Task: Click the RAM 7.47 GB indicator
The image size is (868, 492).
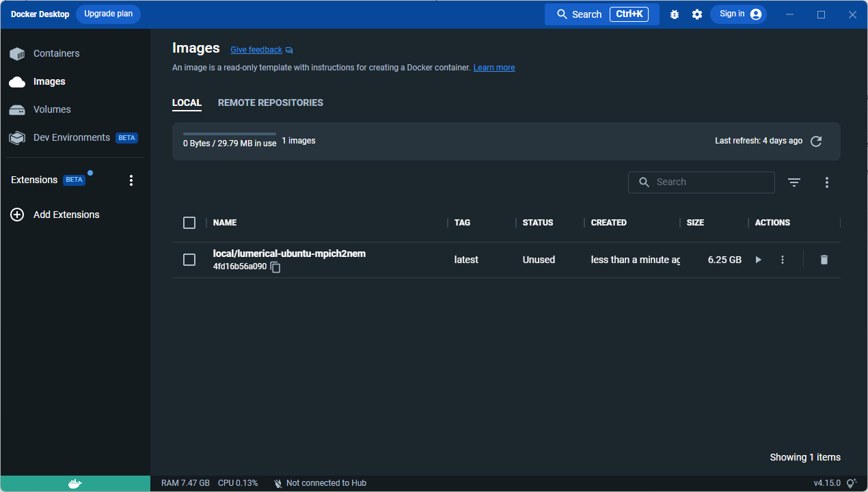Action: coord(185,483)
